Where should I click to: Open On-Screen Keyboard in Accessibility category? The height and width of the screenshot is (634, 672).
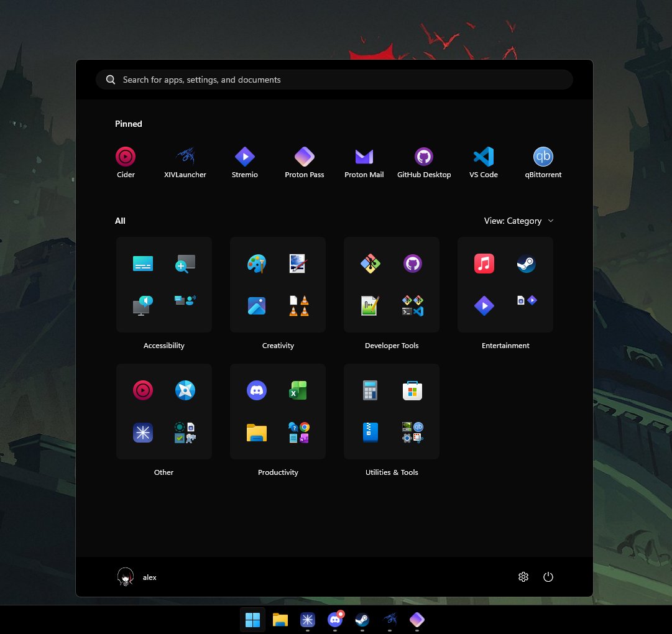143,264
